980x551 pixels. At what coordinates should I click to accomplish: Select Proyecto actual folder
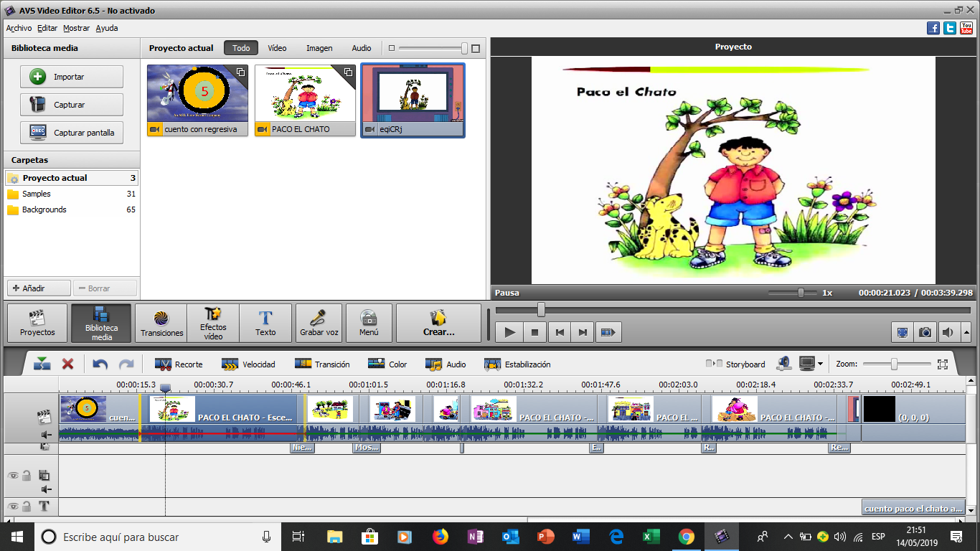71,178
